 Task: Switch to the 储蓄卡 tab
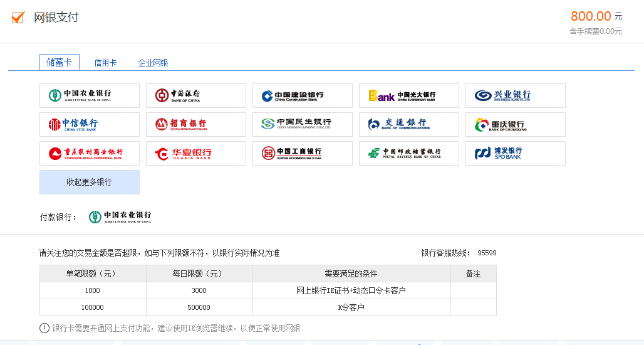pos(60,62)
